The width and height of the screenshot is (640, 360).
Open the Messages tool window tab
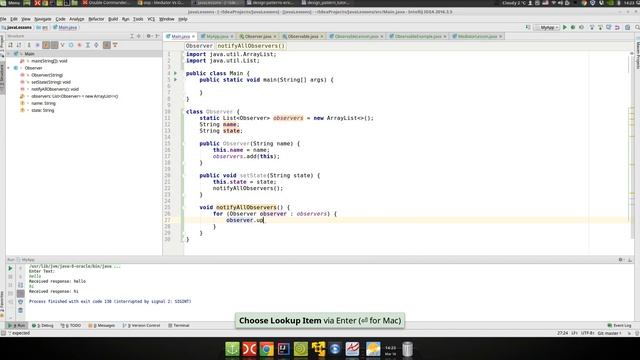pos(102,326)
